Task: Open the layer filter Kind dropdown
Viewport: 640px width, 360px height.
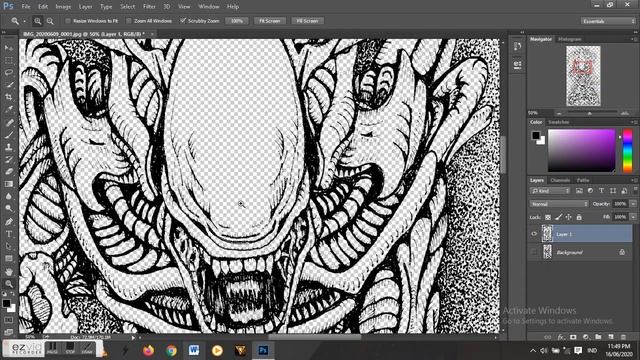Action: pos(550,191)
